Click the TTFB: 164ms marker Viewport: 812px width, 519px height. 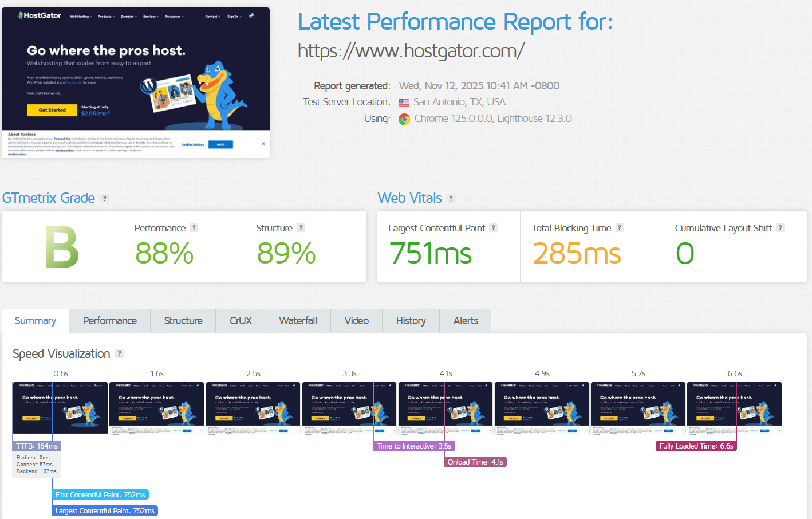(x=37, y=446)
